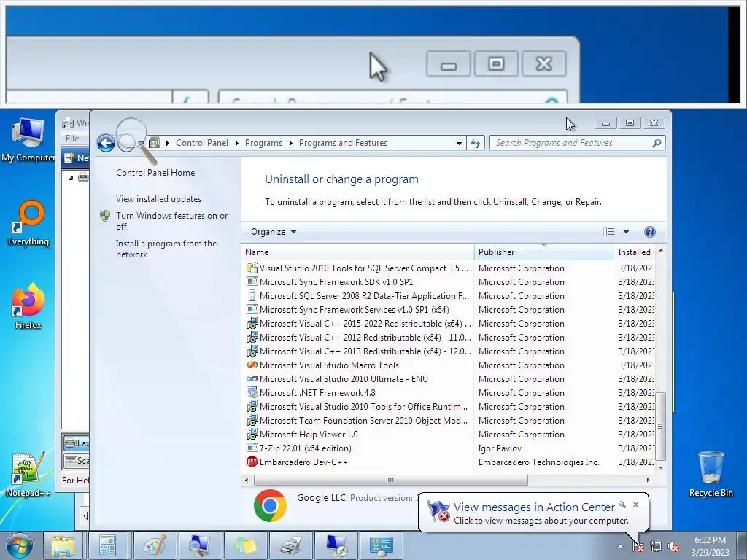Screen dimensions: 747x560
Task: Sort by the Installed On column header
Action: [x=636, y=252]
